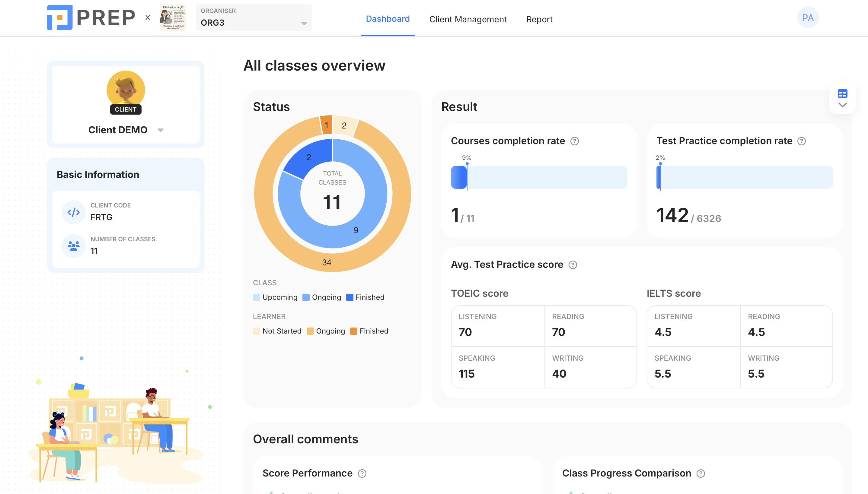This screenshot has width=868, height=494.
Task: Toggle the Not Started learner legend
Action: pyautogui.click(x=277, y=331)
